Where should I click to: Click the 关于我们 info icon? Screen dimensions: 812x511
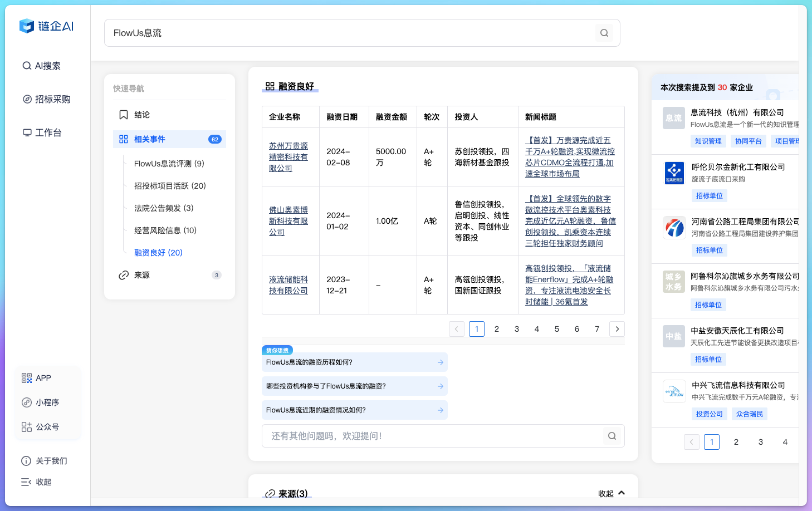26,460
